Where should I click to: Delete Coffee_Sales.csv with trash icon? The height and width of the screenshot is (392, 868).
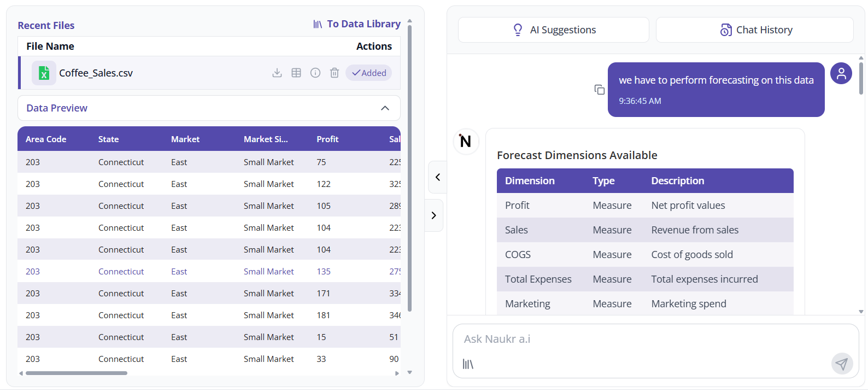coord(335,73)
